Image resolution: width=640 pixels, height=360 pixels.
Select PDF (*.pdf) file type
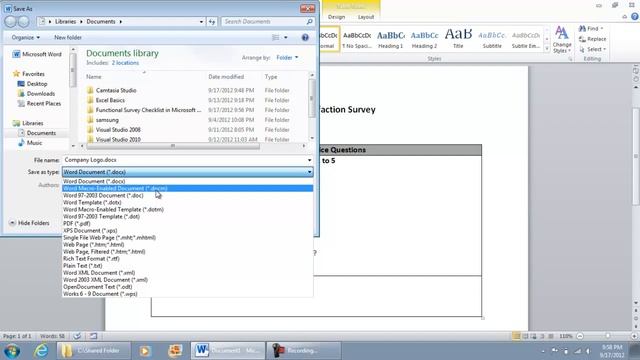point(187,223)
